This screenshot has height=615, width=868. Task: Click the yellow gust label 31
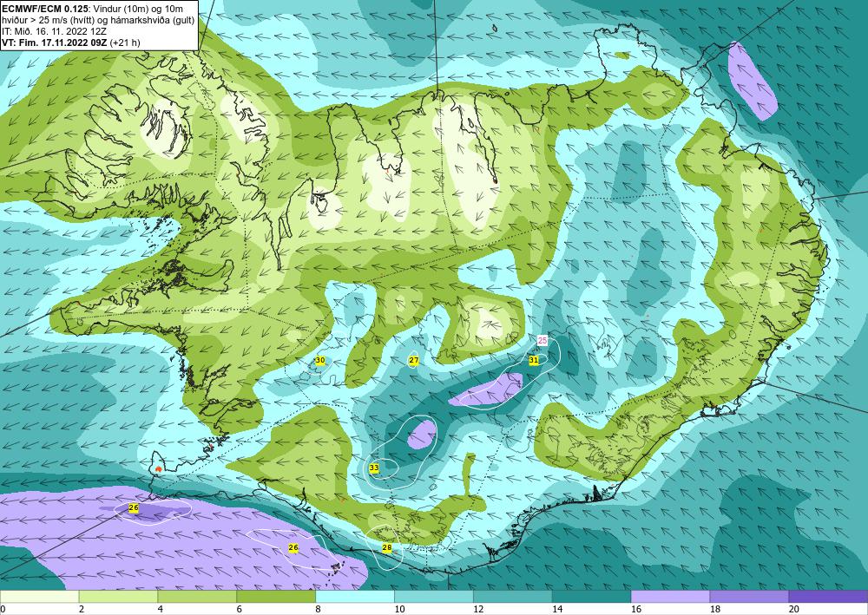[x=534, y=360]
